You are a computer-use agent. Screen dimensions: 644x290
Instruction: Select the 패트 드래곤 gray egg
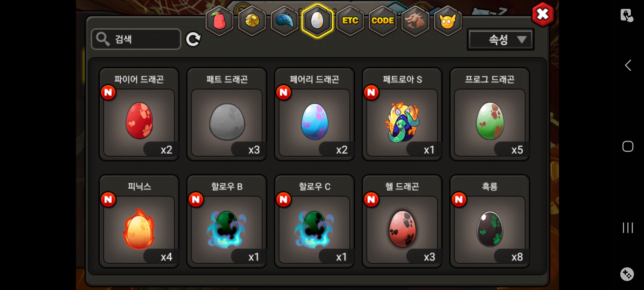(227, 114)
